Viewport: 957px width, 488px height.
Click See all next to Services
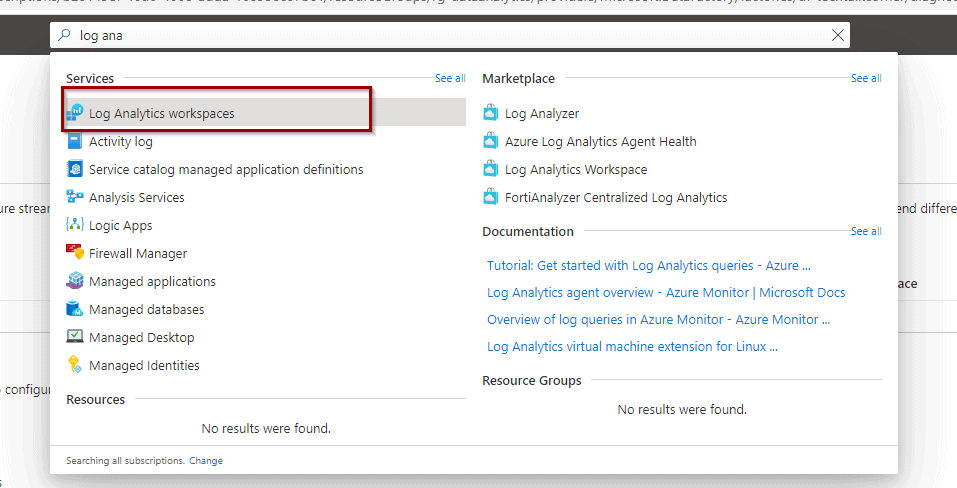[x=450, y=78]
